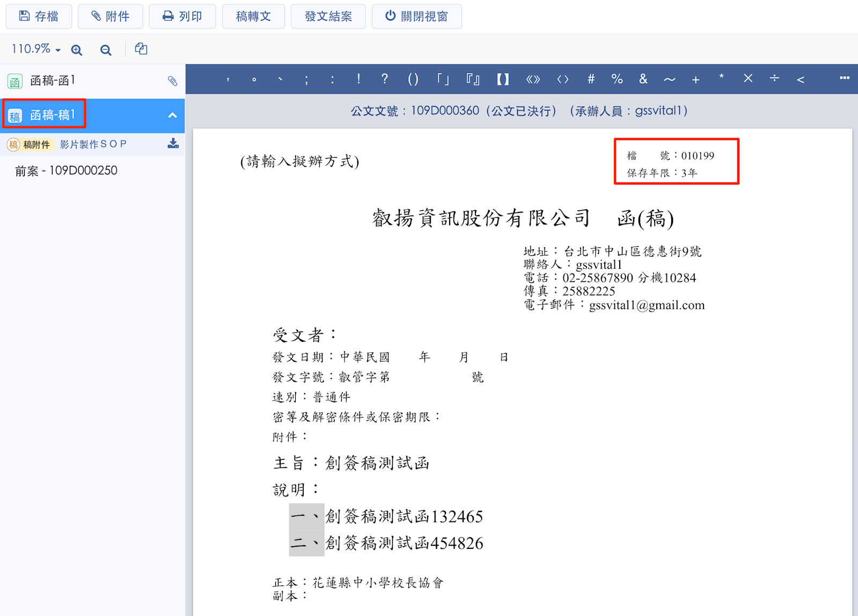Click the 稿轉文 button
This screenshot has width=858, height=616.
[253, 17]
